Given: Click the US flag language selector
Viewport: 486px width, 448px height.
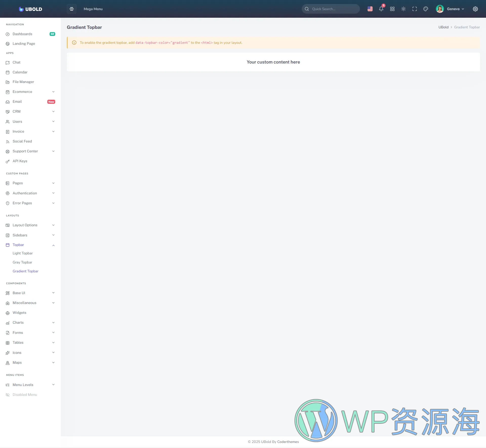Looking at the screenshot, I should [x=370, y=9].
